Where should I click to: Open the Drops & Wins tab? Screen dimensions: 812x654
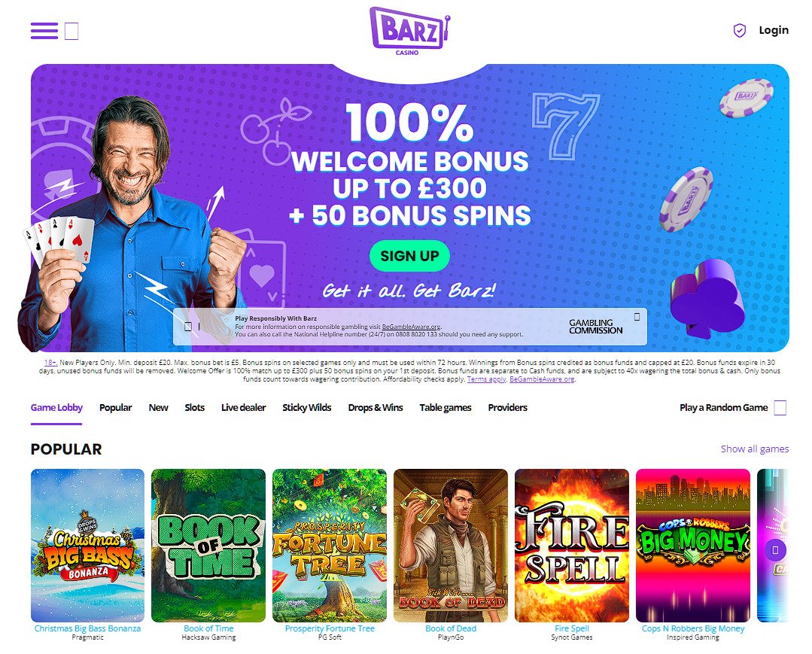coord(376,407)
